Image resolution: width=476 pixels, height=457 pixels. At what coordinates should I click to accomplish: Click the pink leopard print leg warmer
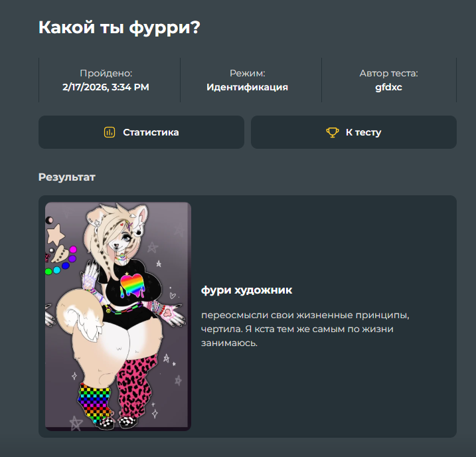coord(137,386)
